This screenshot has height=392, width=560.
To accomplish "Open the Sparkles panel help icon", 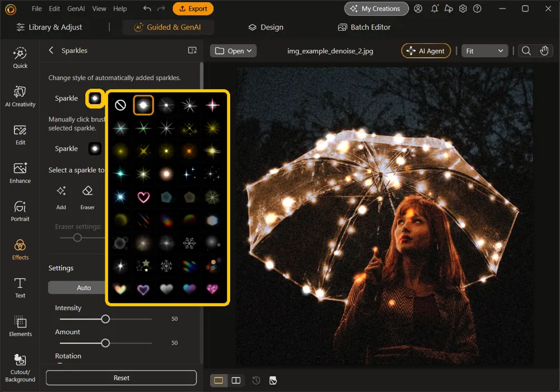I will tap(192, 50).
